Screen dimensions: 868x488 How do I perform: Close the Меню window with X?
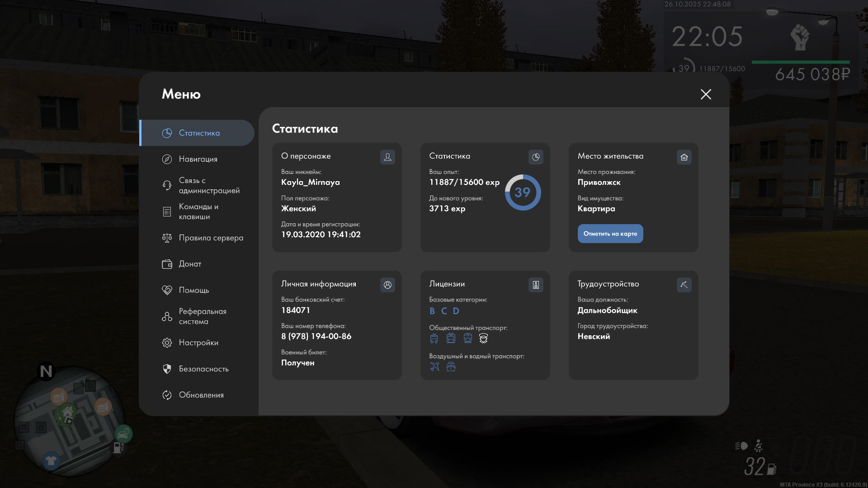[x=706, y=94]
